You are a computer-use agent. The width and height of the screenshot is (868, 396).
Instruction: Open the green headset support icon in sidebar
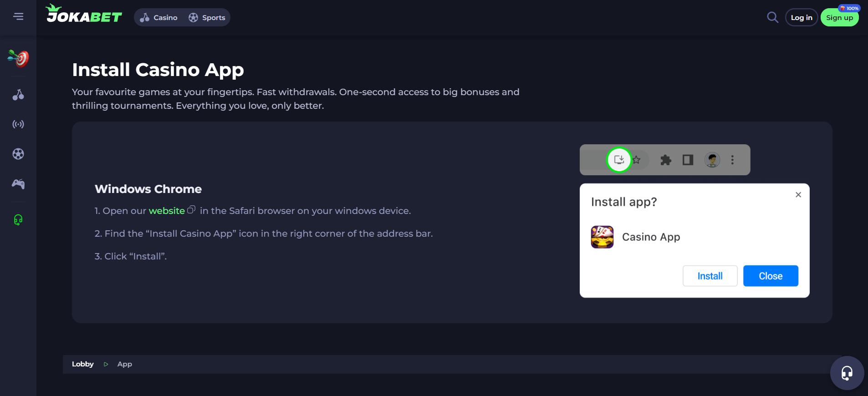point(18,220)
